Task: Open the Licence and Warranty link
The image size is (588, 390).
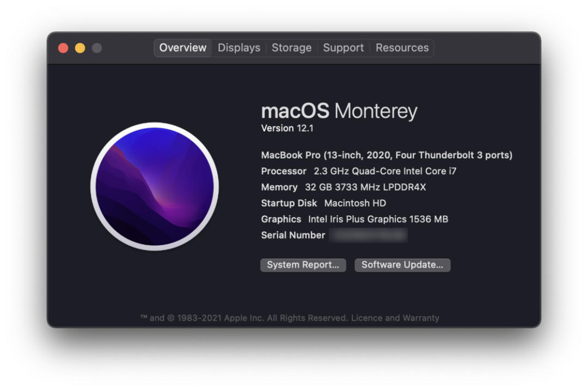Action: tap(395, 318)
